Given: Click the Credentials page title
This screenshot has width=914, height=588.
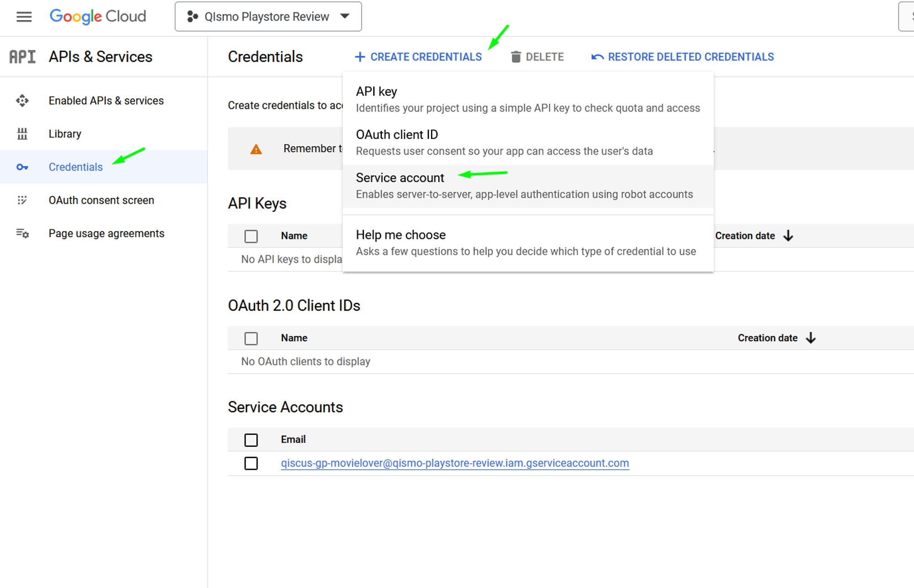Looking at the screenshot, I should click(x=266, y=57).
